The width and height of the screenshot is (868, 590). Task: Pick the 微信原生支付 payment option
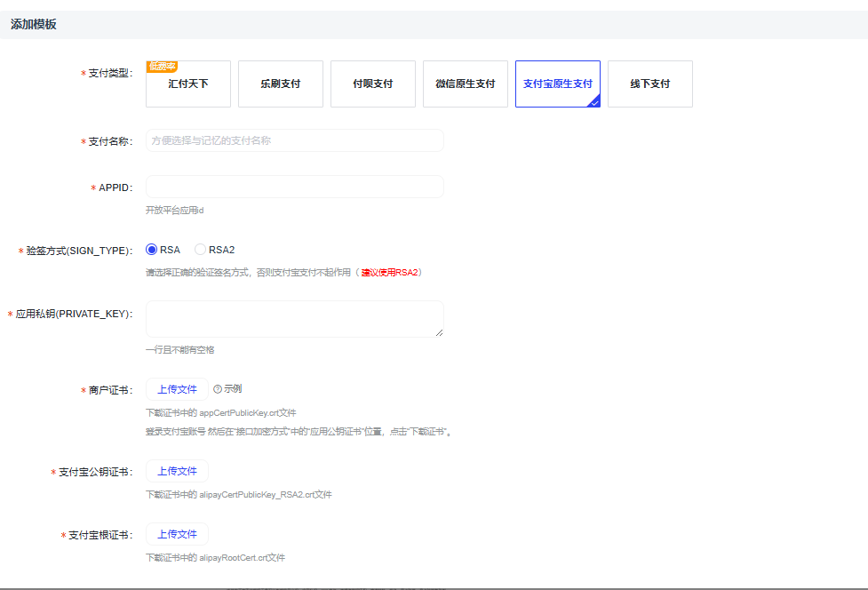click(x=466, y=84)
